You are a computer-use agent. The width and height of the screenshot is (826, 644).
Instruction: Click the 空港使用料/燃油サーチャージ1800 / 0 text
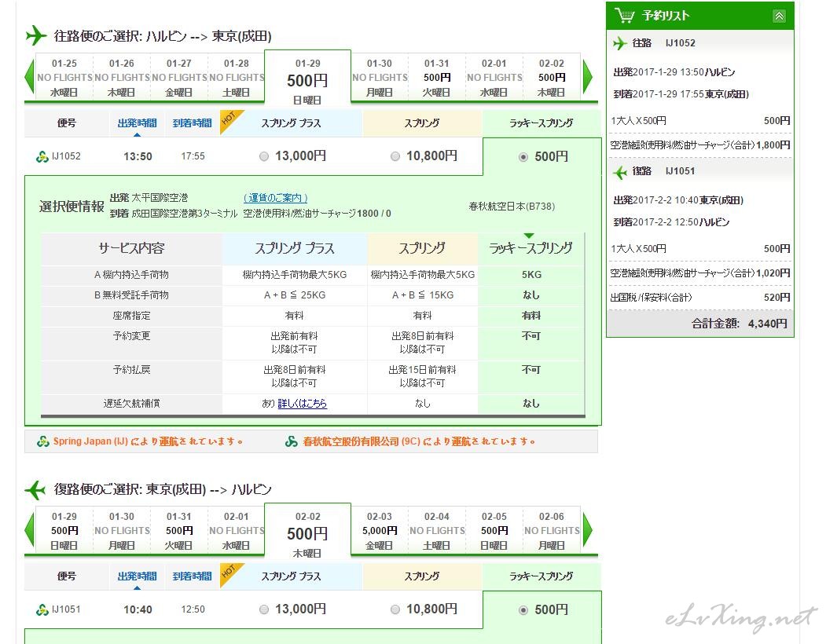[318, 214]
